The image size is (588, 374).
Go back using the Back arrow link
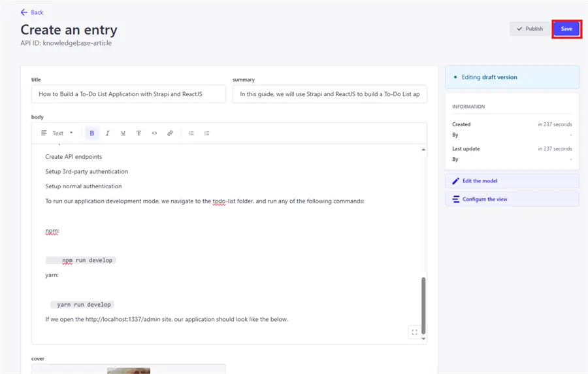[x=32, y=12]
